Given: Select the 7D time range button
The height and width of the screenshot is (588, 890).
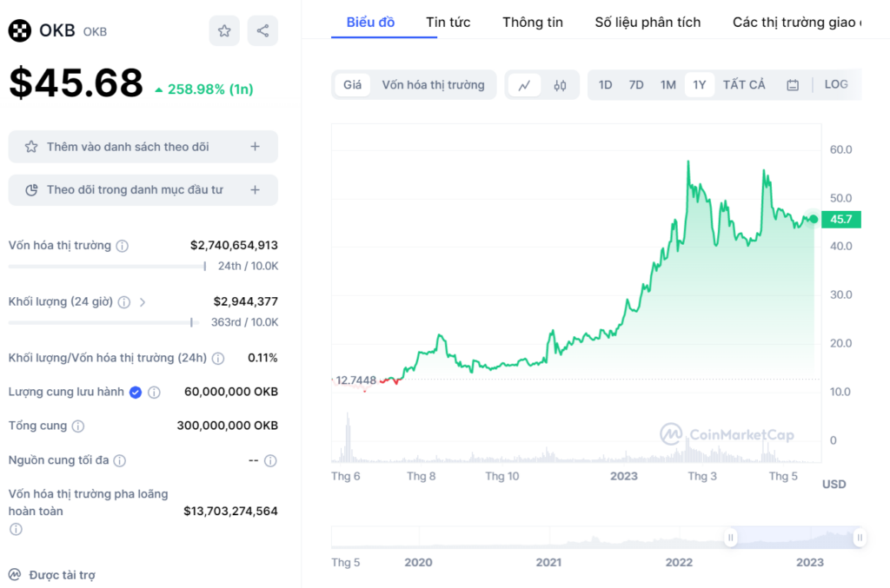Looking at the screenshot, I should 636,85.
